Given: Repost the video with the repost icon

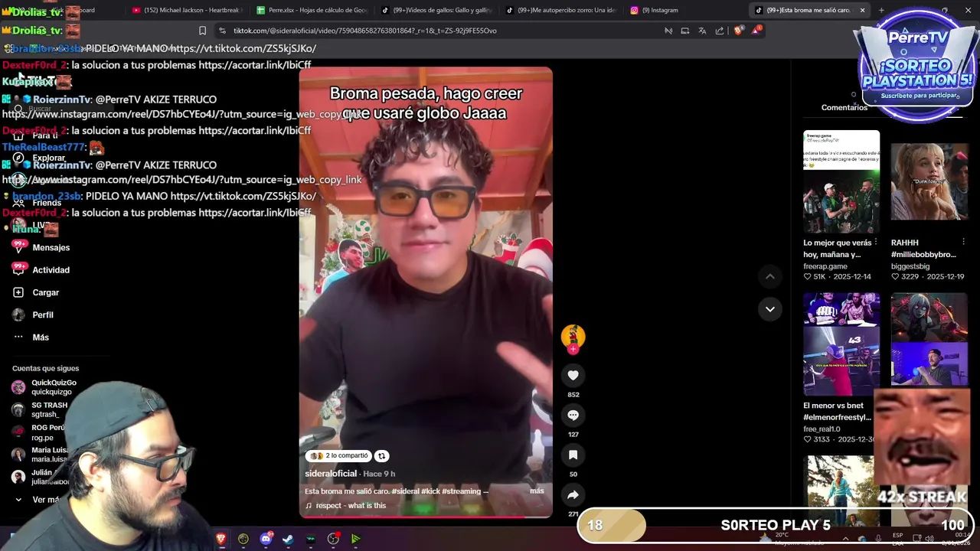Looking at the screenshot, I should click(381, 456).
